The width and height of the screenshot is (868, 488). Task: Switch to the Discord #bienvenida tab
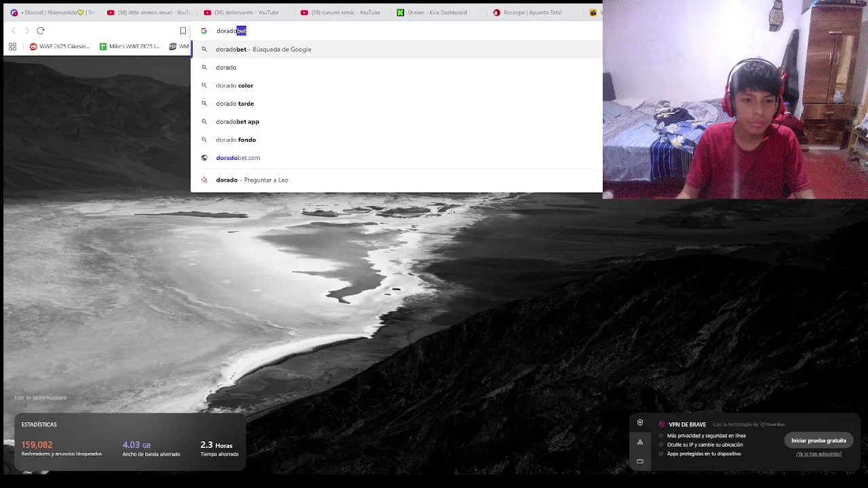[x=52, y=12]
